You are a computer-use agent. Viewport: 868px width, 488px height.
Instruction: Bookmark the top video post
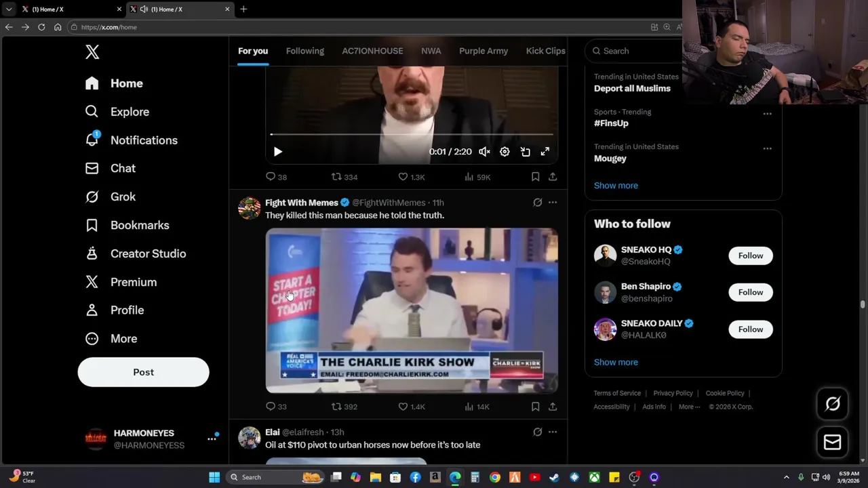click(x=535, y=177)
